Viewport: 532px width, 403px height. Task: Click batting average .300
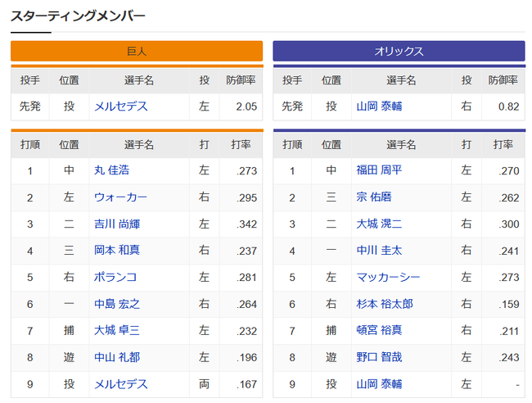(x=509, y=224)
